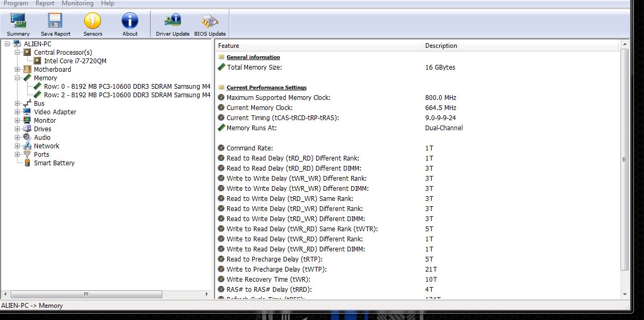
Task: Open the Sensors lightning icon
Action: point(93,22)
